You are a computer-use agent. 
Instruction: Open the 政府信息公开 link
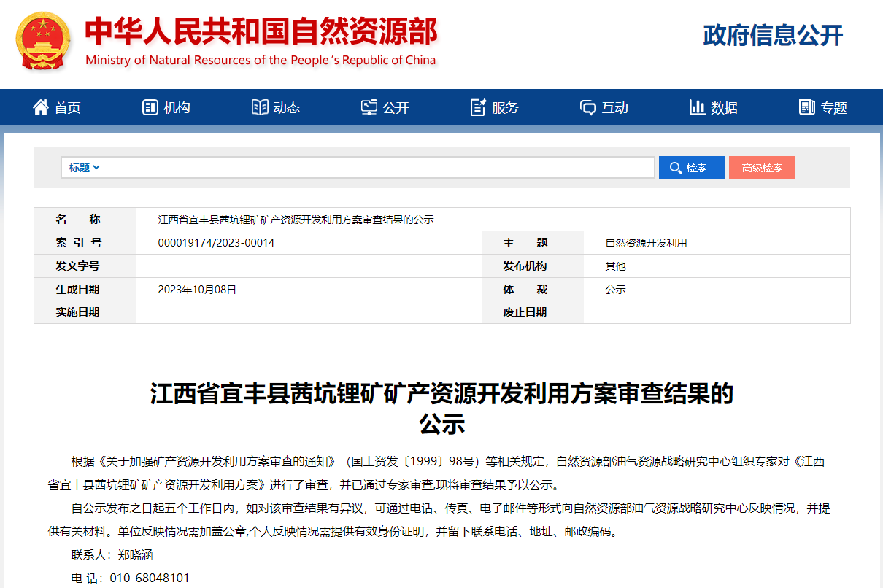click(771, 34)
